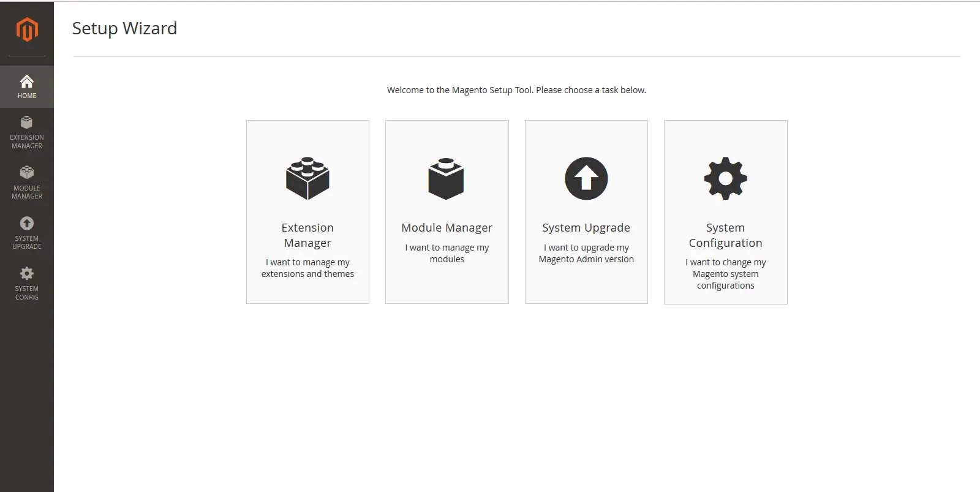Click the sidebar System Upgrade arrow icon
The height and width of the screenshot is (492, 980).
(27, 223)
